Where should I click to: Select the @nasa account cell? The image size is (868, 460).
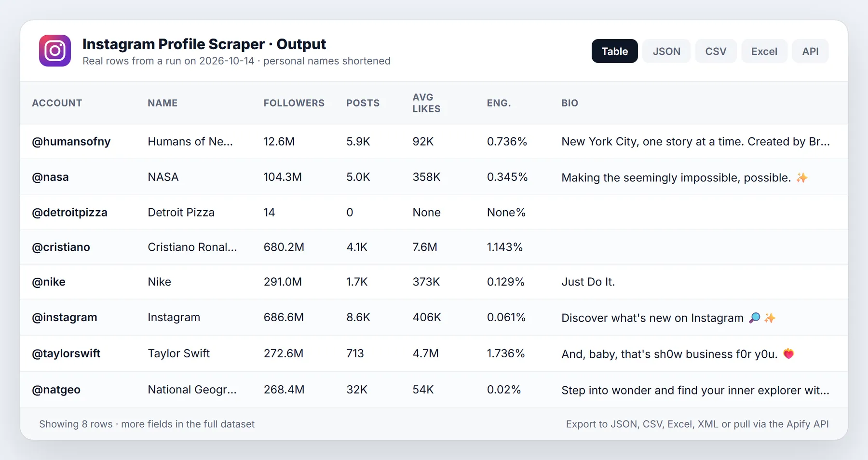coord(50,177)
